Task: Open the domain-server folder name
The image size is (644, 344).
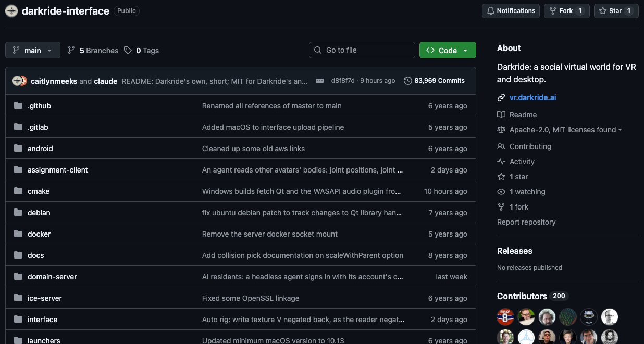Action: pos(52,277)
